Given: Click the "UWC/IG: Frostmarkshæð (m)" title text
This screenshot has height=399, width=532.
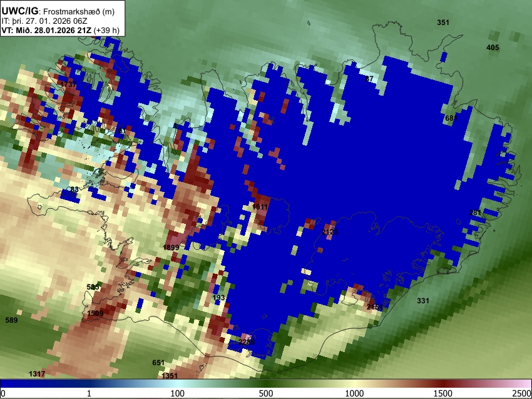Looking at the screenshot, I should tap(58, 11).
